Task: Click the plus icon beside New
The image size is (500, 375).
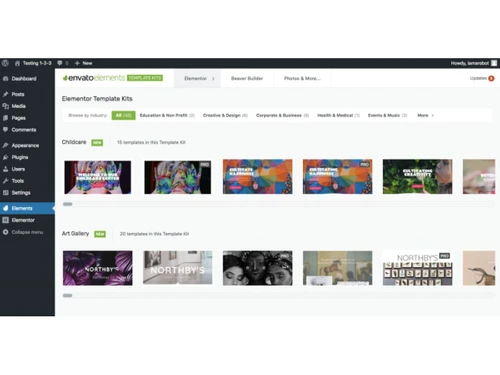Action: [x=77, y=63]
